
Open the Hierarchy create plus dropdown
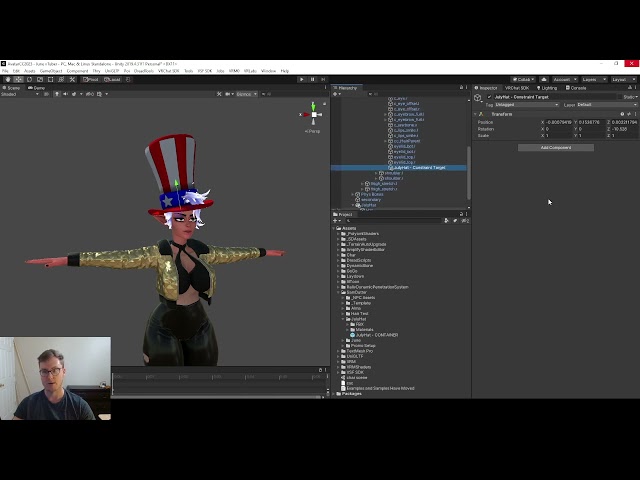pyautogui.click(x=337, y=94)
